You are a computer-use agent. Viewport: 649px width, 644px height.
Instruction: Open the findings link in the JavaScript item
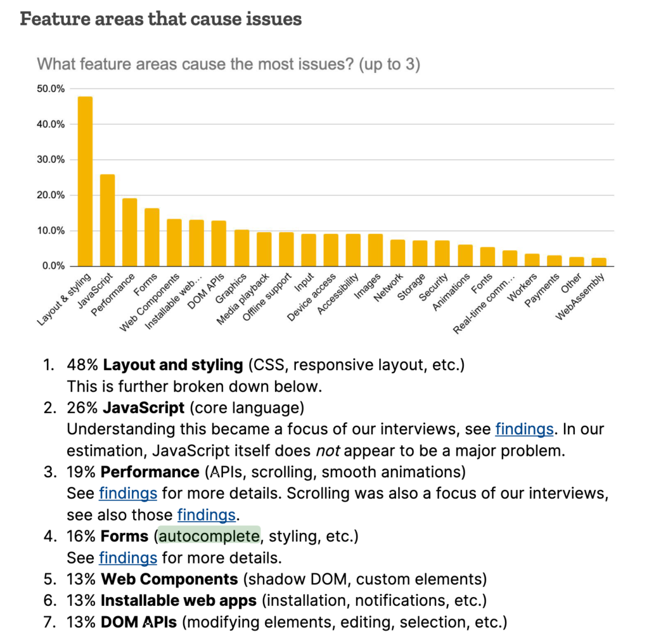(524, 429)
